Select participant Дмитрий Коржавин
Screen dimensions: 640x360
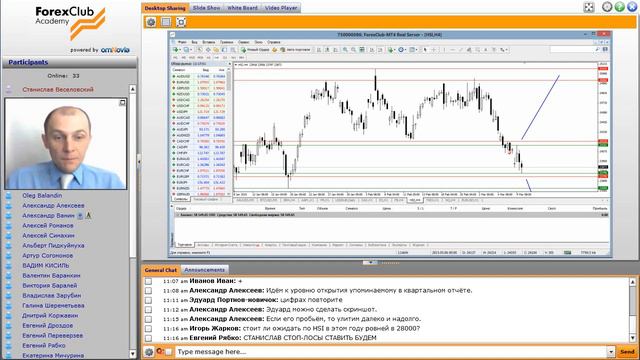[50, 316]
